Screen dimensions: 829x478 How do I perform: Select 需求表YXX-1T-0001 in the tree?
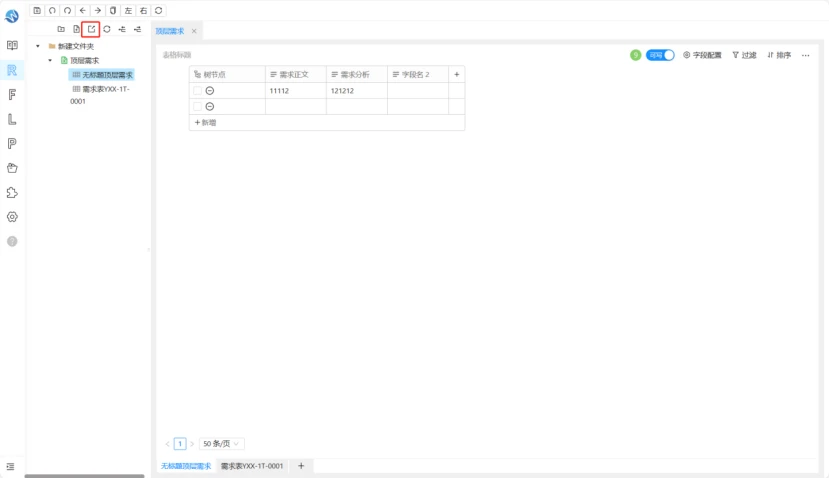tap(100, 95)
